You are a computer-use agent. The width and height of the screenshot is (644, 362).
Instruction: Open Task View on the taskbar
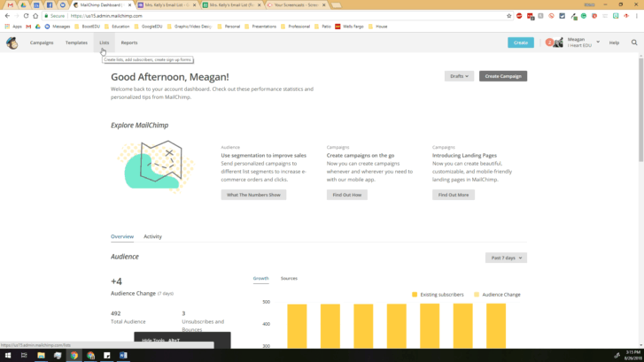pyautogui.click(x=24, y=356)
